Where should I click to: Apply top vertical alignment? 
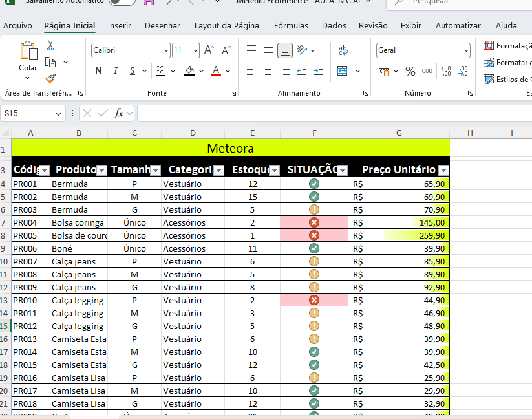[251, 49]
